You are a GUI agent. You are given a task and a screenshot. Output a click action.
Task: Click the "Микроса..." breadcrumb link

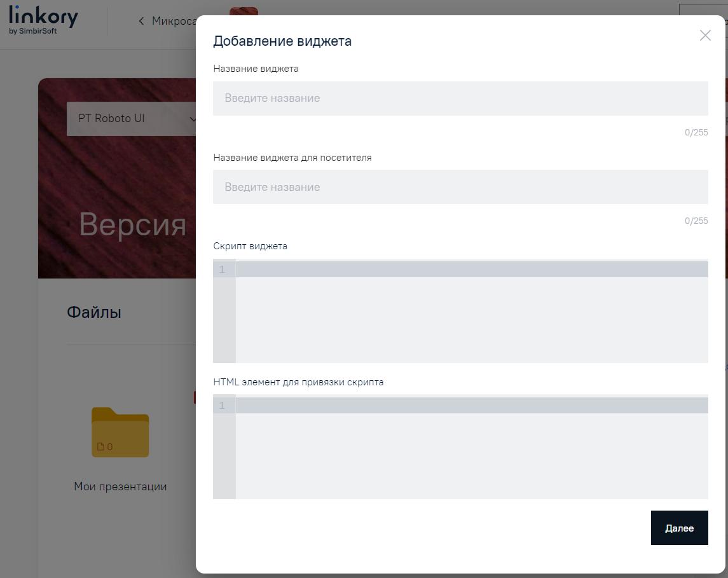click(175, 21)
